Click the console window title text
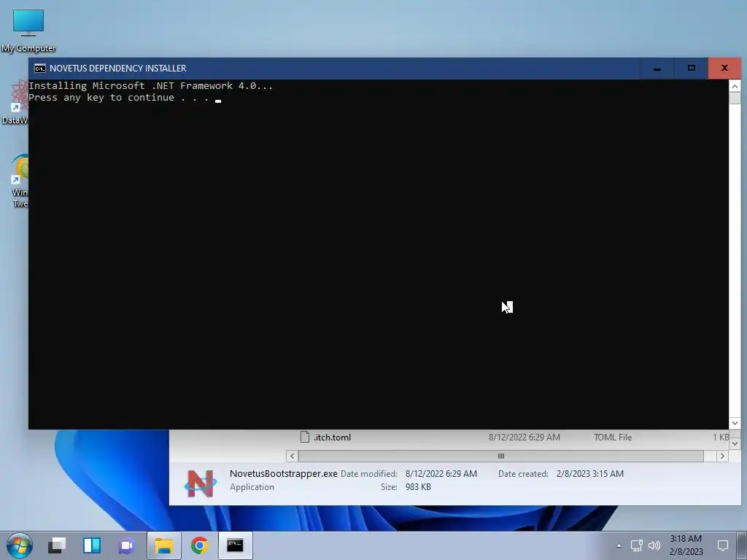Viewport: 747px width, 560px height. (117, 69)
